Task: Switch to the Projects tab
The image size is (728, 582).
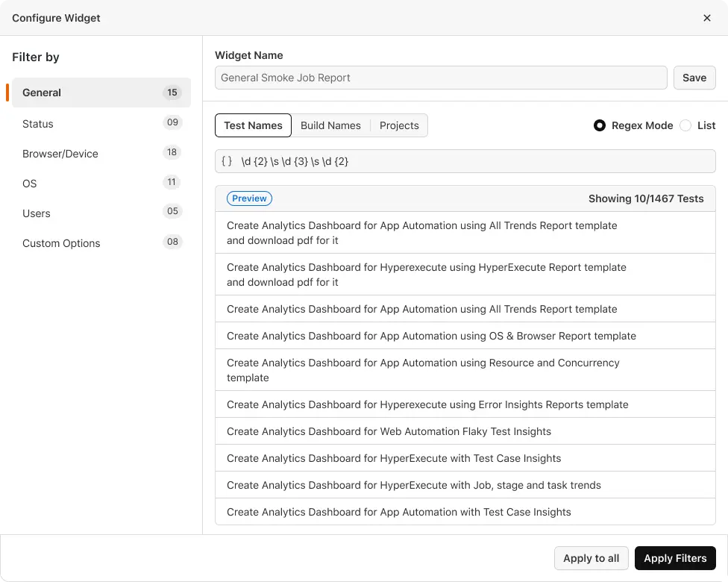Action: pyautogui.click(x=399, y=125)
